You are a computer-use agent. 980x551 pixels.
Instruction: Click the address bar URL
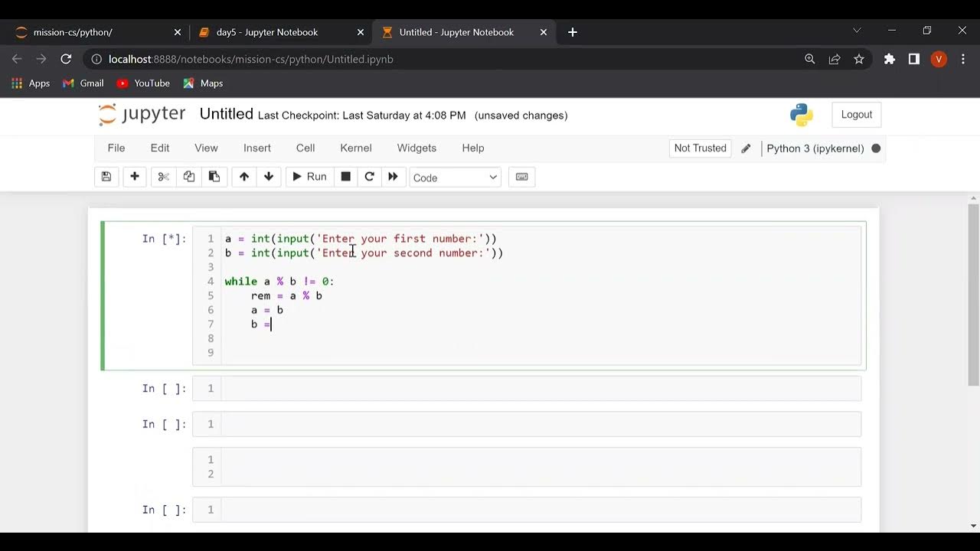[x=251, y=59]
